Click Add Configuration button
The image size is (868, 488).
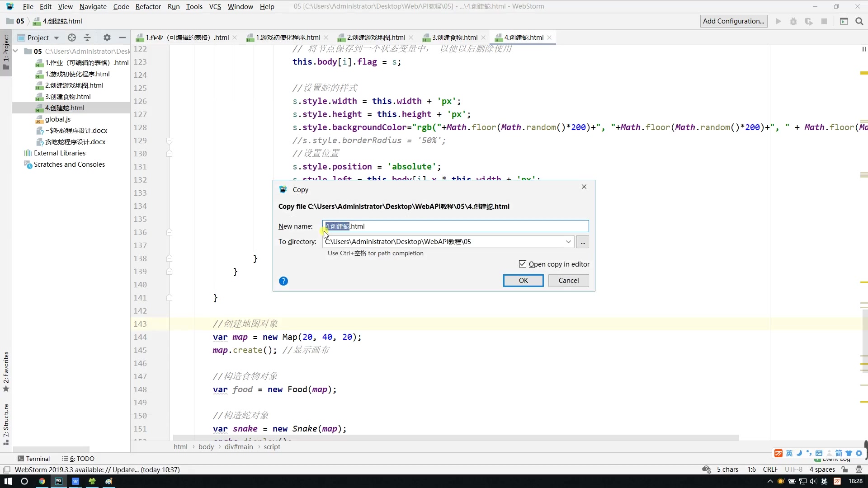pyautogui.click(x=733, y=21)
